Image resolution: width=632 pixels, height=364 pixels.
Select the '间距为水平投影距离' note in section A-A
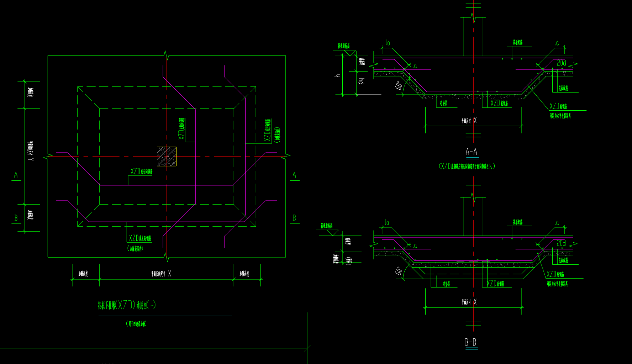click(x=560, y=116)
